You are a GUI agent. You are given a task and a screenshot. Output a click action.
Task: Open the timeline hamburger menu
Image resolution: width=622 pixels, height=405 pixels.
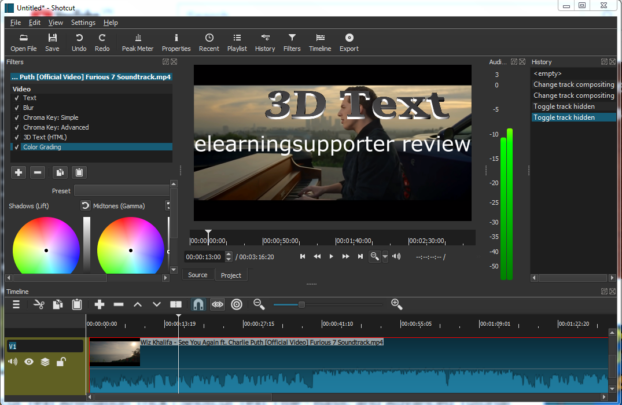click(x=16, y=304)
